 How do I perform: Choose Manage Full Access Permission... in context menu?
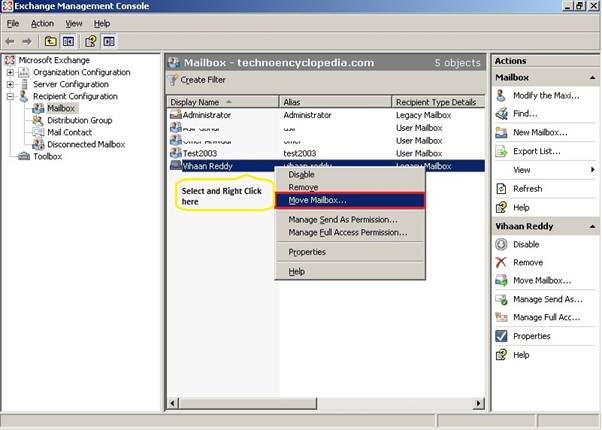click(350, 233)
